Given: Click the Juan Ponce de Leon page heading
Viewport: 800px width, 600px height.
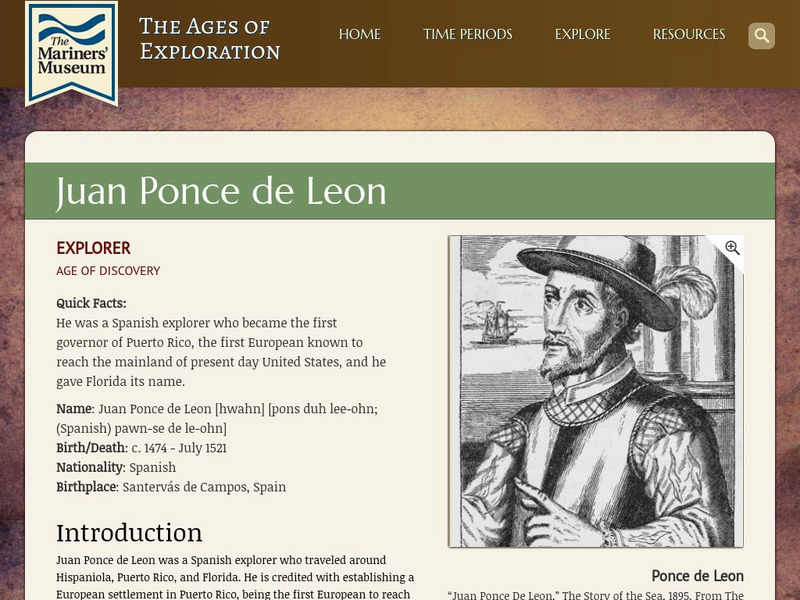Looking at the screenshot, I should pyautogui.click(x=221, y=191).
